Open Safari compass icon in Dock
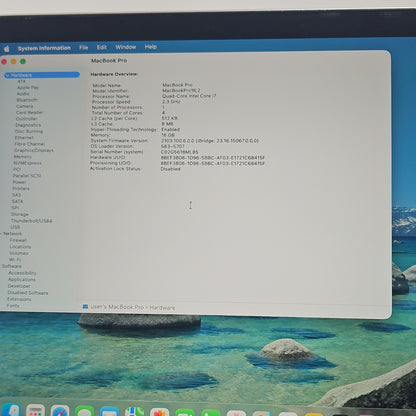Screen dimensions: 416x416 point(60,411)
